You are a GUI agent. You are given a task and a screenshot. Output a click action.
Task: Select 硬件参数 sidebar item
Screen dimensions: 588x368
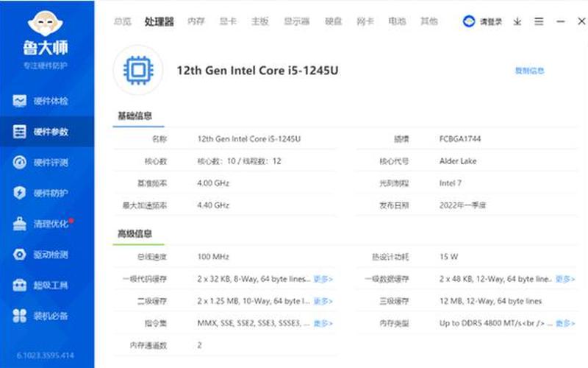coord(47,132)
